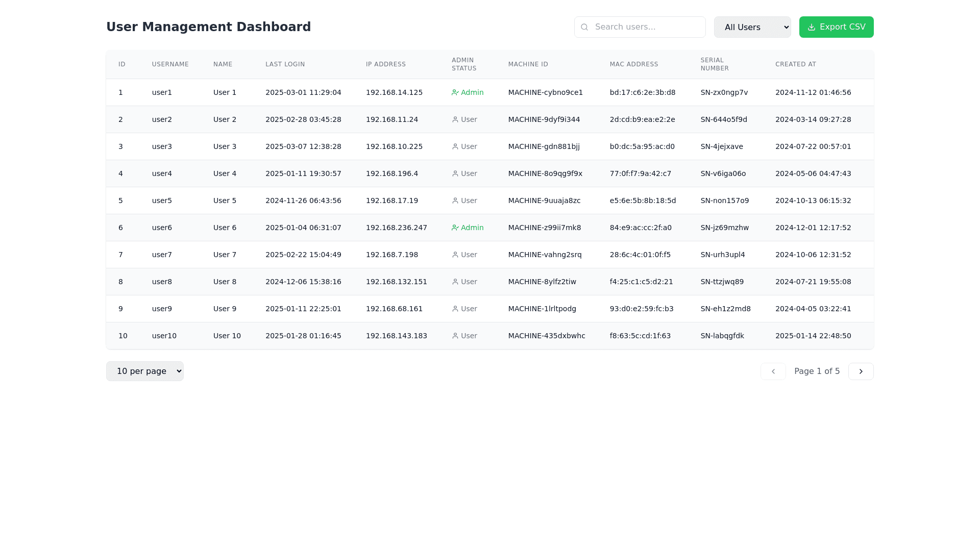This screenshot has height=551, width=980.
Task: Click the User status icon for user5
Action: point(455,201)
